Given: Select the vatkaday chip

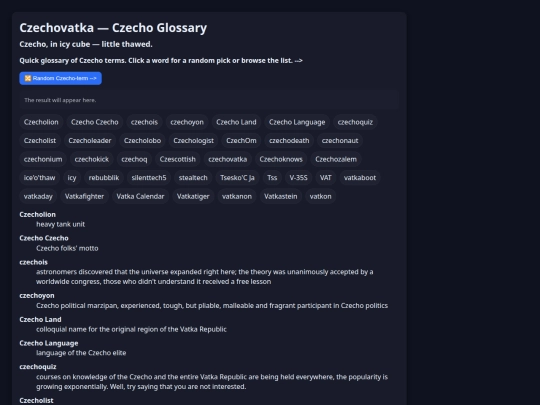Looking at the screenshot, I should tap(38, 196).
